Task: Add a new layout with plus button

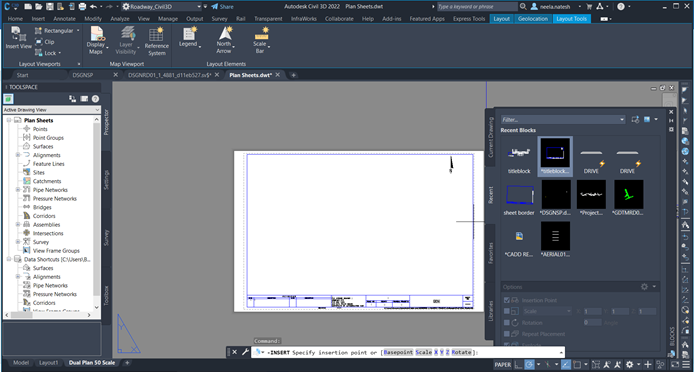Action: click(127, 363)
